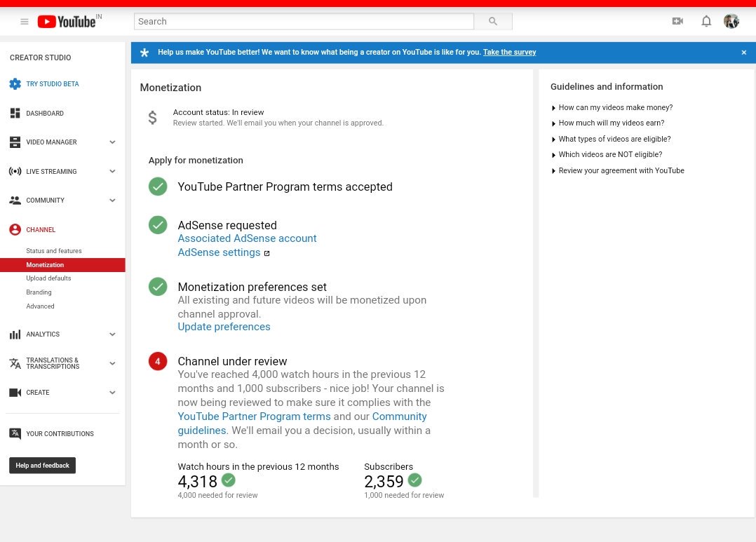Click 'Account status: In review' text
This screenshot has width=756, height=542.
tap(218, 112)
